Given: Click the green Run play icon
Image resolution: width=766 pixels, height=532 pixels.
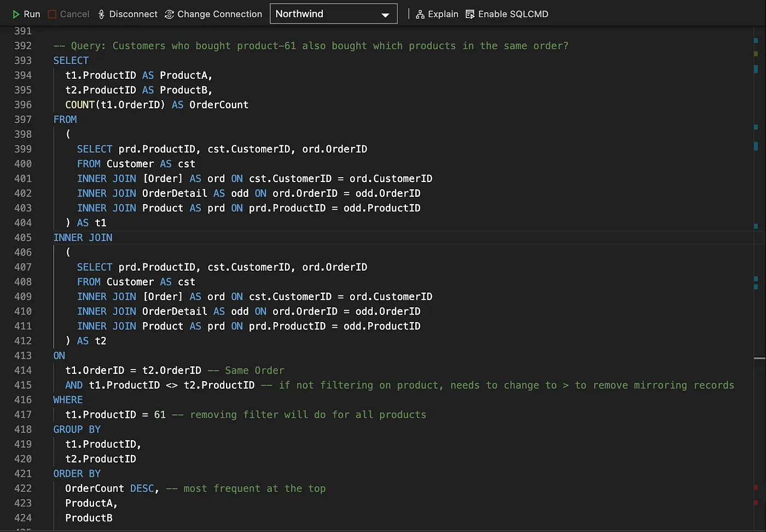Looking at the screenshot, I should click(x=16, y=14).
